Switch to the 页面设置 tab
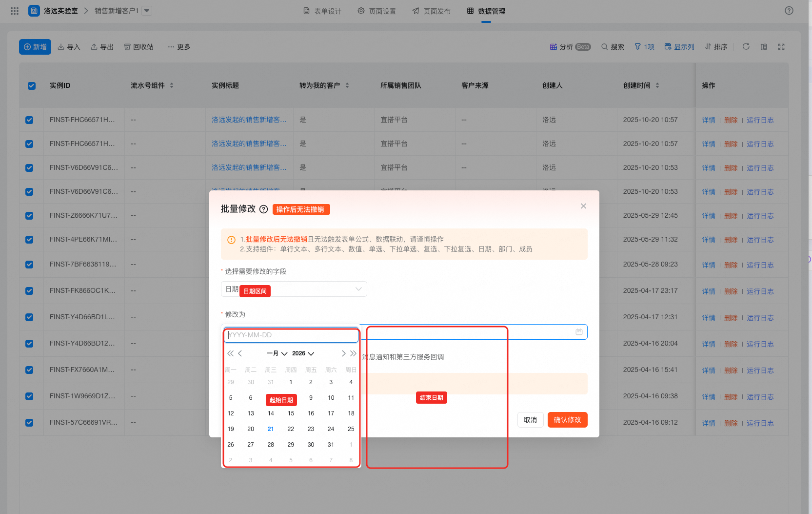Viewport: 812px width, 514px height. (377, 11)
